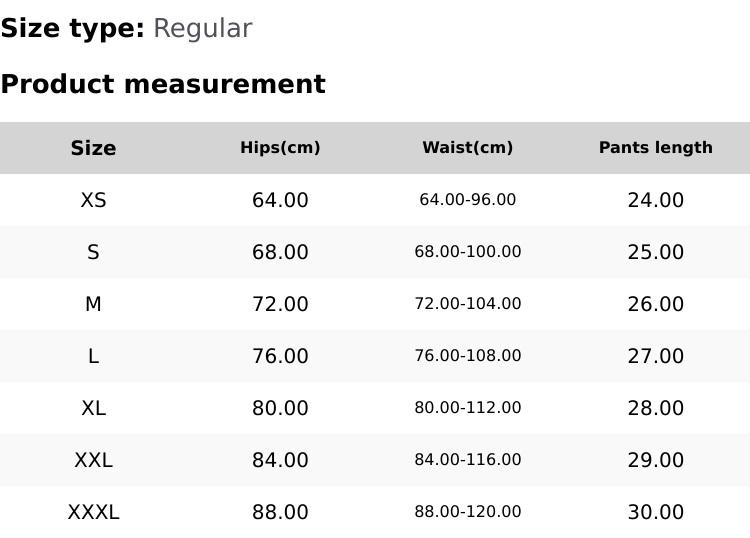Select the L size row label
The height and width of the screenshot is (538, 750).
[x=93, y=356]
